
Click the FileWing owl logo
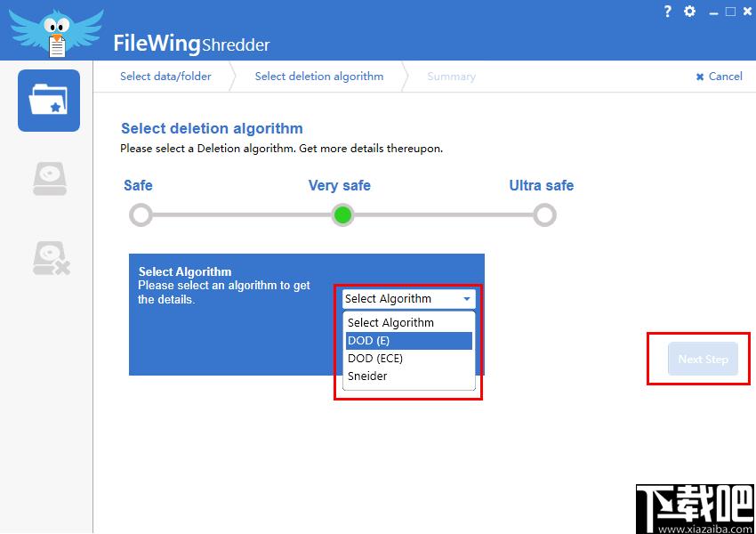point(56,32)
